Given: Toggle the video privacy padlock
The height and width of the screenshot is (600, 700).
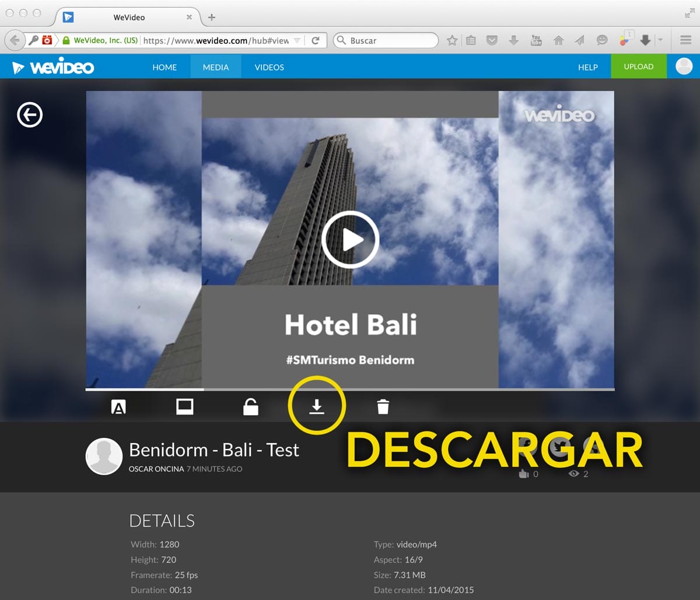Looking at the screenshot, I should click(x=250, y=406).
